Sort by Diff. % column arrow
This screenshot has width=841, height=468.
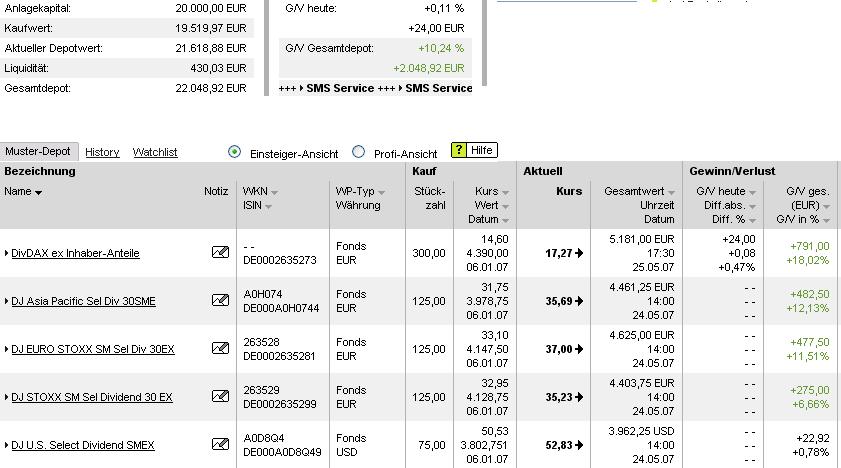(752, 220)
